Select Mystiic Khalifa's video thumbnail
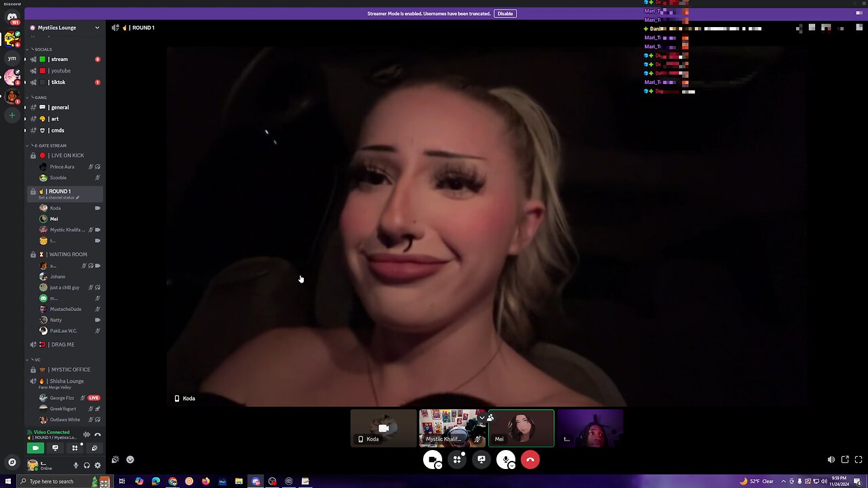 pos(453,428)
